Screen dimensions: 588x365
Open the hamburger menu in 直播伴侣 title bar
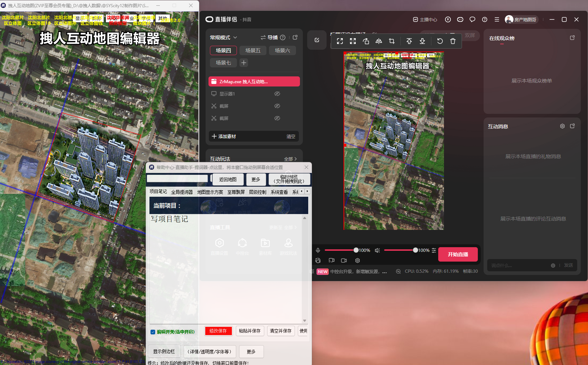(497, 19)
